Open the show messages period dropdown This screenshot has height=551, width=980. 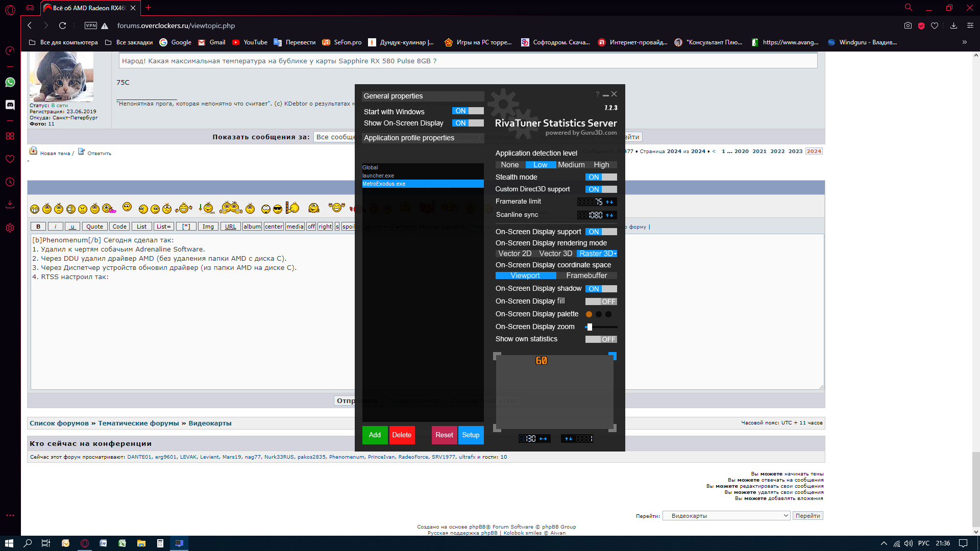[x=335, y=137]
